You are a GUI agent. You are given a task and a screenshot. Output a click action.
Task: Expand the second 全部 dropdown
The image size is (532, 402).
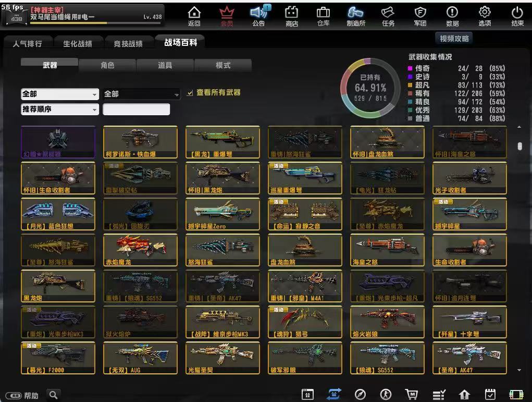[141, 94]
